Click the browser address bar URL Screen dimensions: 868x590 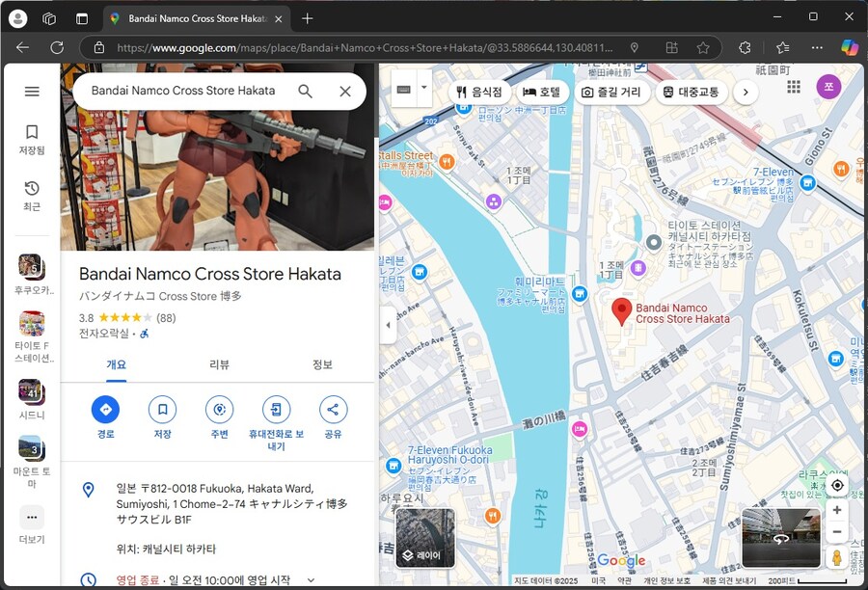[x=365, y=48]
